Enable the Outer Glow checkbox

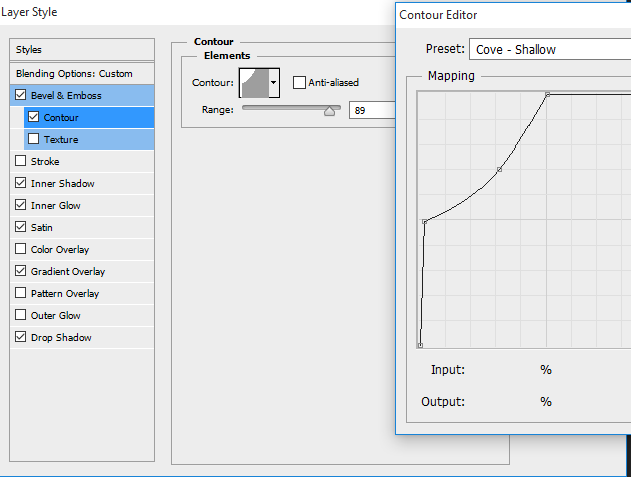click(x=21, y=315)
